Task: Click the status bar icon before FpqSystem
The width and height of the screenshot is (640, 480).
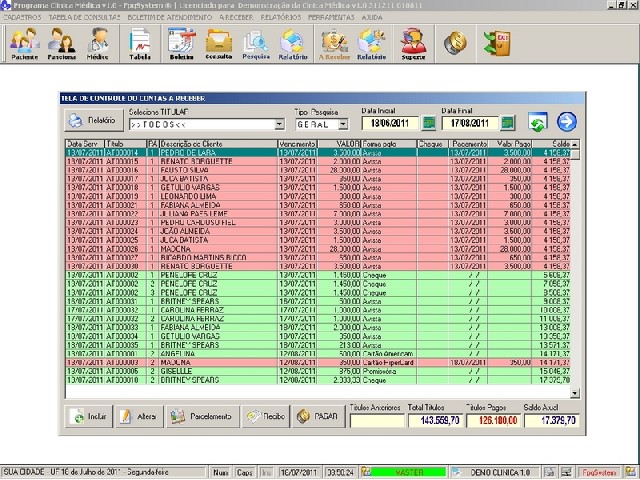Action: [567, 472]
